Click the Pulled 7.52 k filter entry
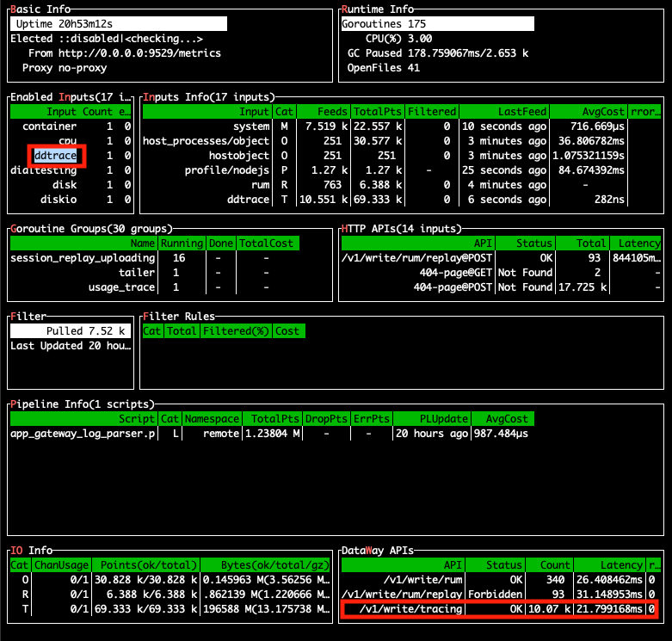Screen dimensions: 672x641 71,331
